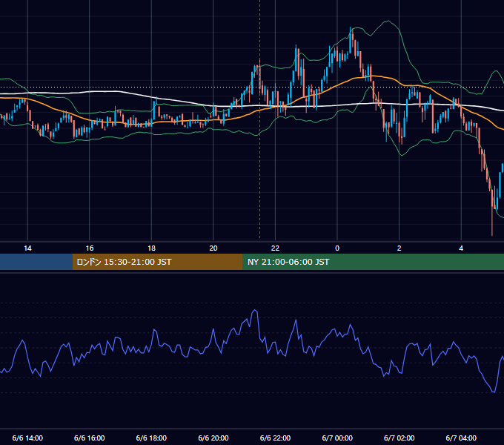The width and height of the screenshot is (504, 445).
Task: Click the '6/6 20:00' oscillator axis label
Action: click(x=213, y=438)
